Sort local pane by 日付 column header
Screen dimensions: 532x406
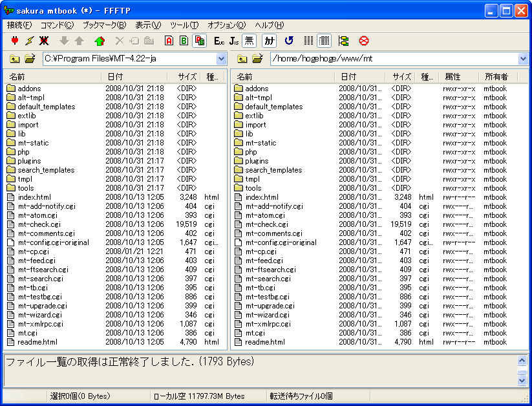coord(134,77)
